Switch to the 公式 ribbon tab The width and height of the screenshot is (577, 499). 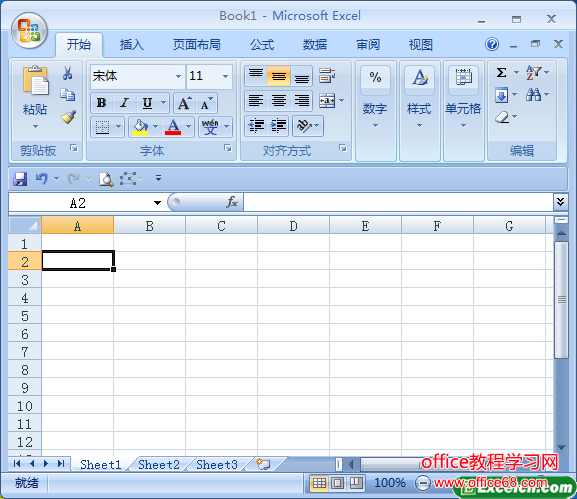[262, 45]
